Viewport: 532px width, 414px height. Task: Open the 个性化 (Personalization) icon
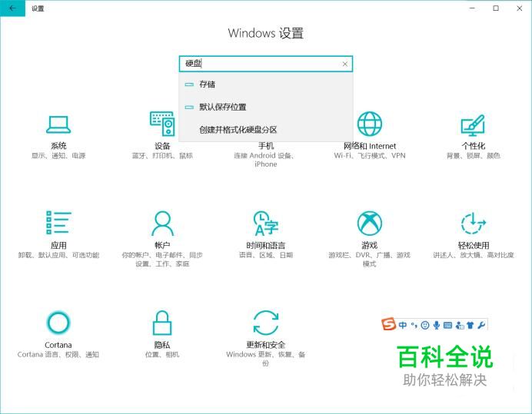tap(473, 124)
